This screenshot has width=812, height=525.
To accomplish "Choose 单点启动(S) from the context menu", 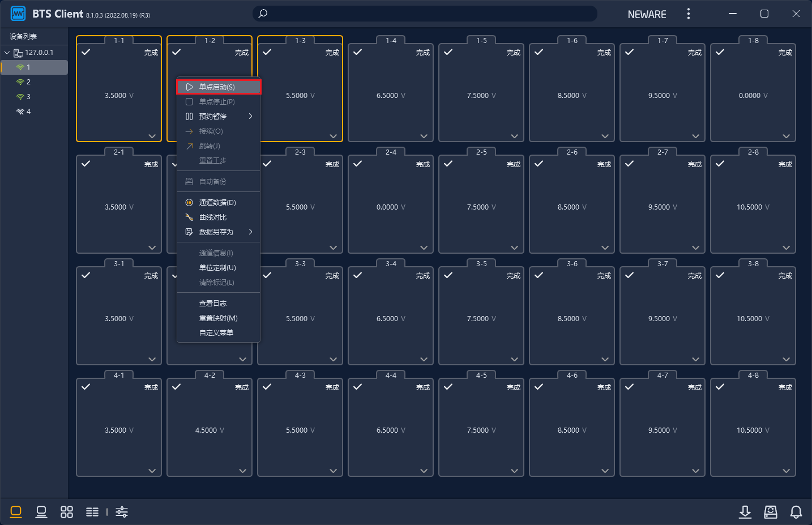I will click(x=217, y=87).
